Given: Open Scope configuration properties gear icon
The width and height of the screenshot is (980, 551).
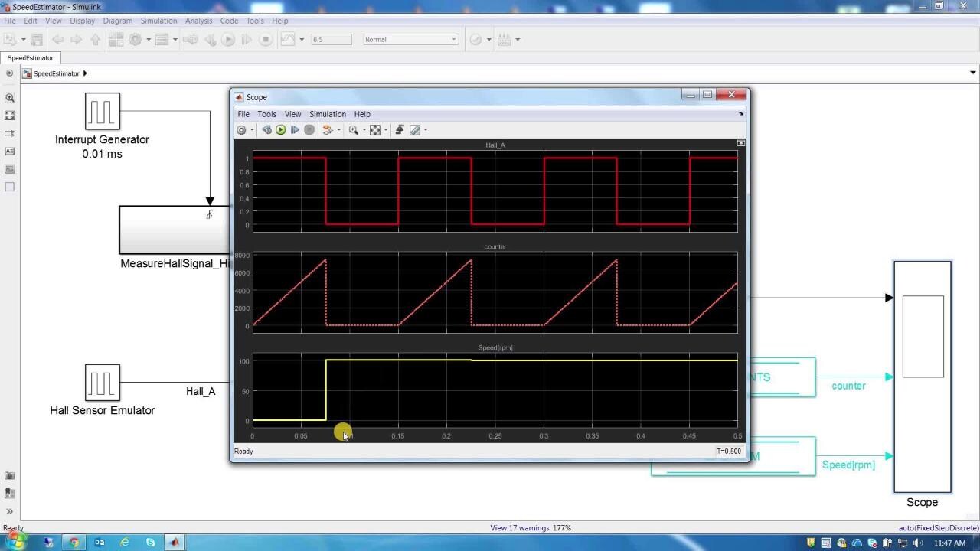Looking at the screenshot, I should 241,130.
